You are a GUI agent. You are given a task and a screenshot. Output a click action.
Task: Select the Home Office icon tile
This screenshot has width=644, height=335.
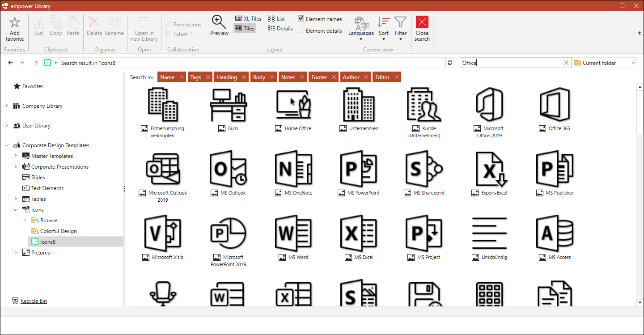(x=293, y=109)
